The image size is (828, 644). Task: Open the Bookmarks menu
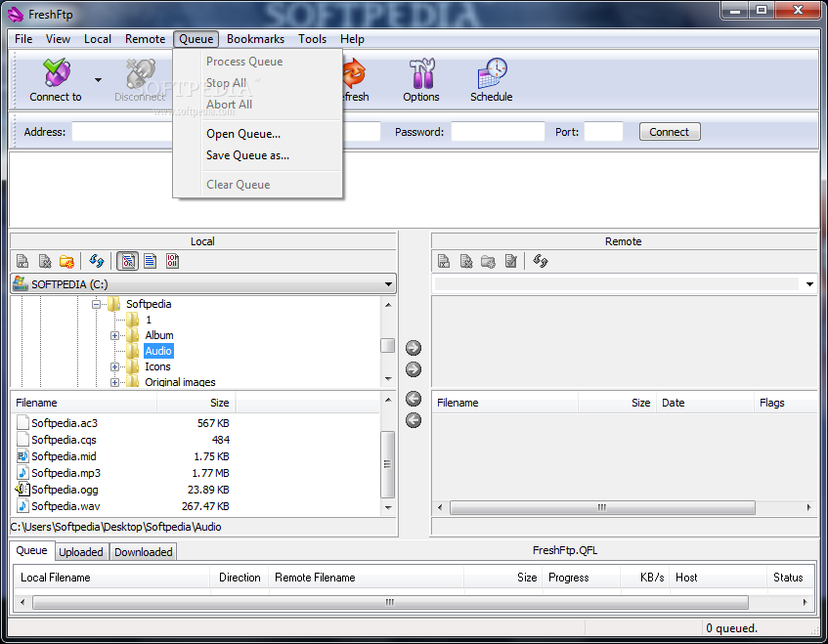[255, 39]
